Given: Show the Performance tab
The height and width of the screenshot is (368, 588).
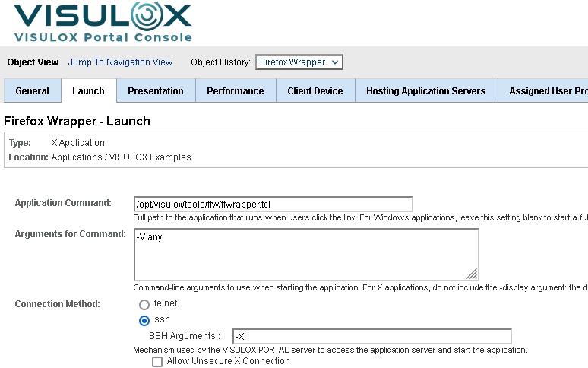Looking at the screenshot, I should pyautogui.click(x=236, y=91).
